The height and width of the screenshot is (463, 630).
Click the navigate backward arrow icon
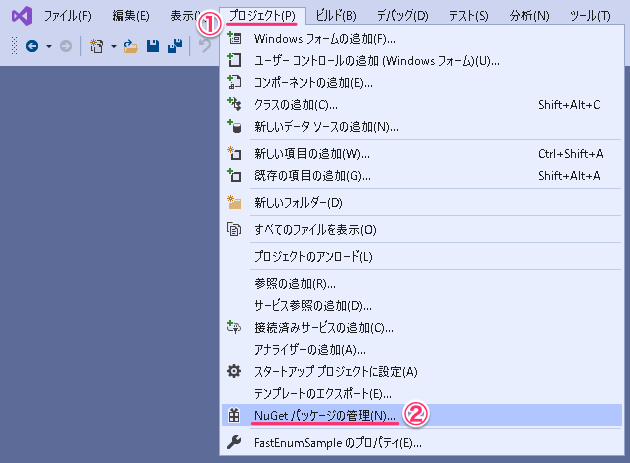32,46
